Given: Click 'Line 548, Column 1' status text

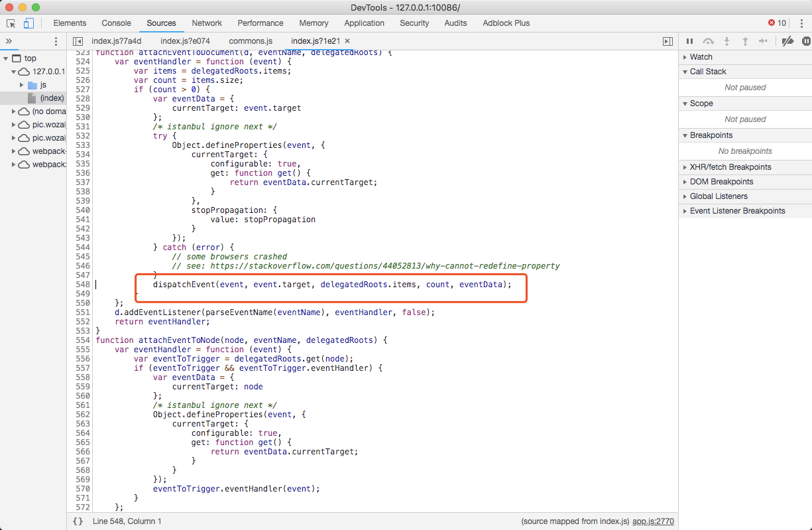Looking at the screenshot, I should point(127,521).
